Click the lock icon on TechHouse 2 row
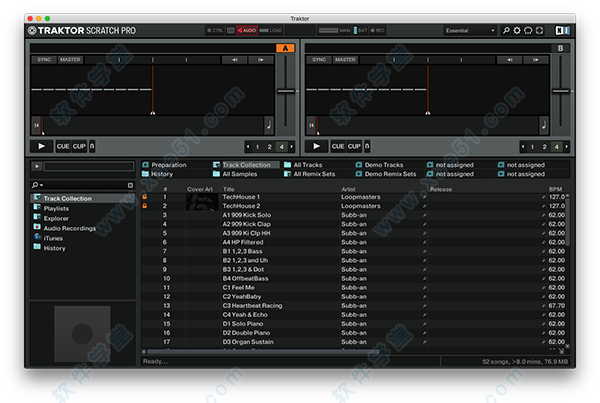The image size is (600, 403). pyautogui.click(x=145, y=206)
